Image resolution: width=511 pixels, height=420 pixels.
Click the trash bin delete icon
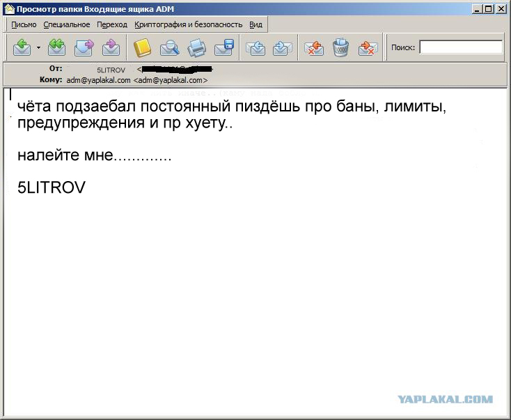(x=341, y=47)
